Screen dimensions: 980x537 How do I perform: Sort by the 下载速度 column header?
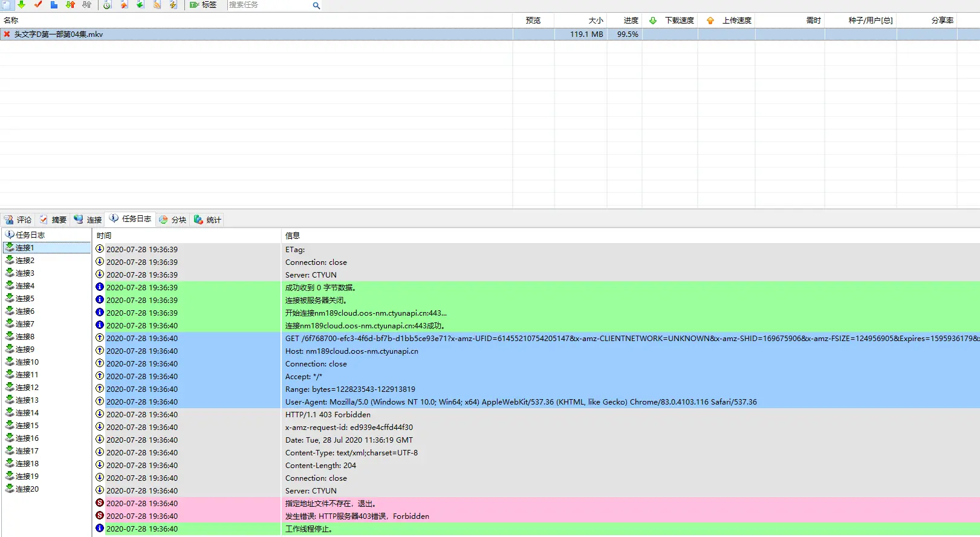[x=670, y=20]
